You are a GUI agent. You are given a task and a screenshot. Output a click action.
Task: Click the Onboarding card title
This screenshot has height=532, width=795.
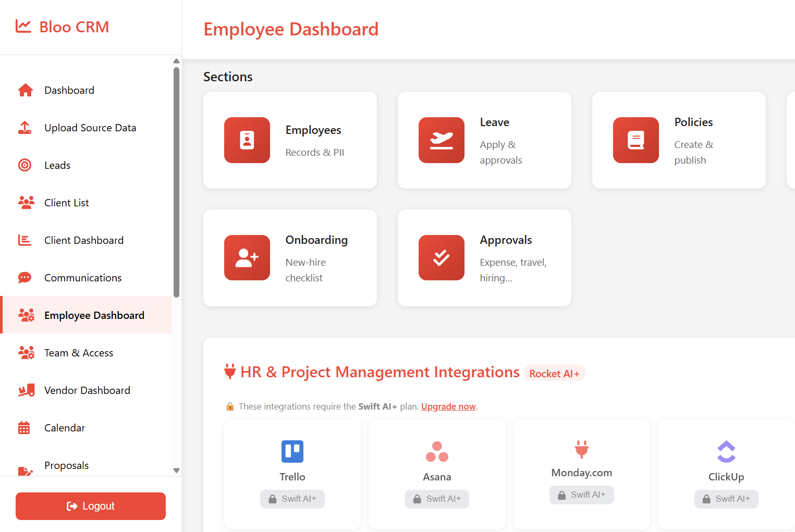[316, 240]
